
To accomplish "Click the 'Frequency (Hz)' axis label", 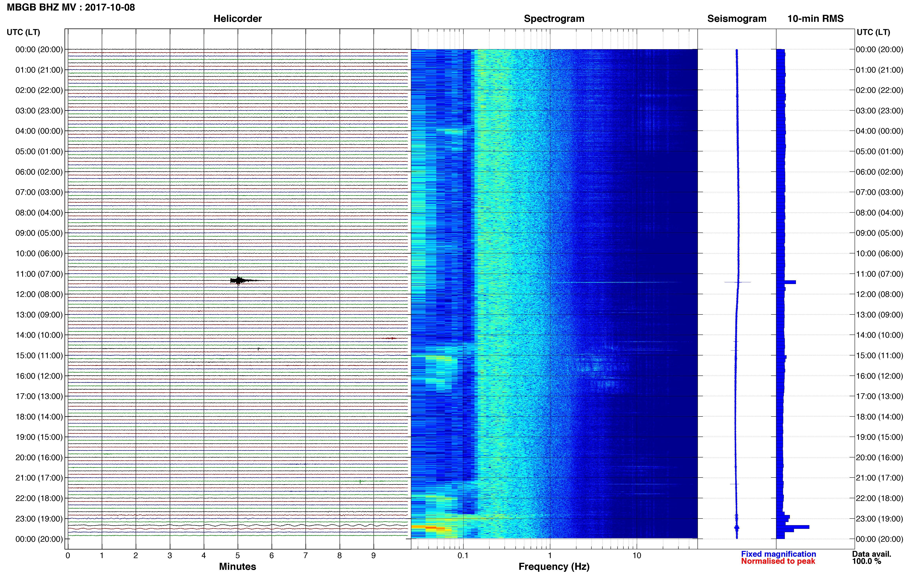I will click(554, 566).
